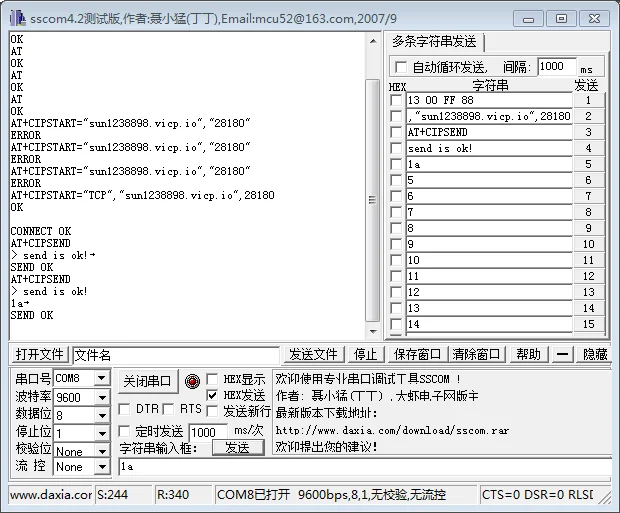Open the COM8 serial port dropdown

(102, 378)
